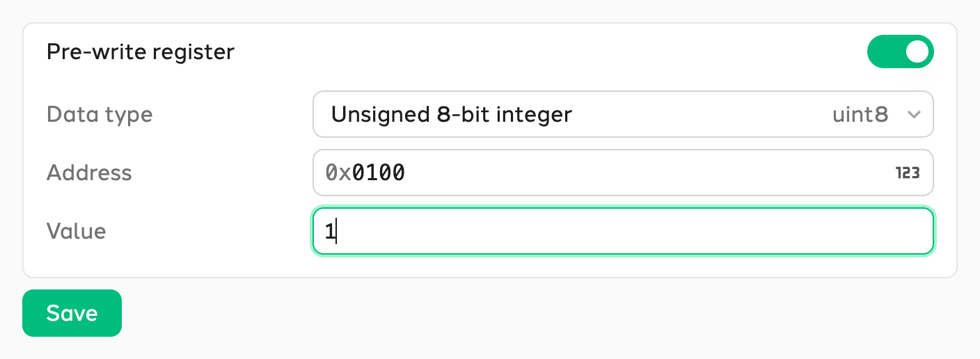Viewport: 980px width, 359px height.
Task: Click inside the Value input field
Action: (623, 231)
